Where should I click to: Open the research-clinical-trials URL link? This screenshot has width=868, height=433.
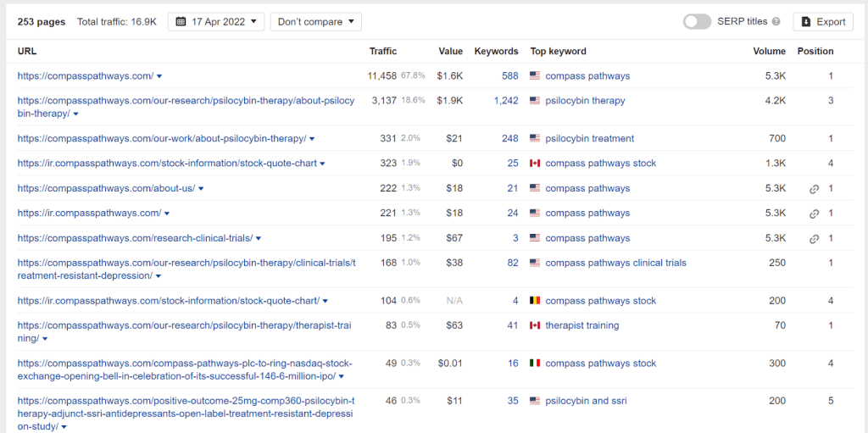tap(135, 238)
